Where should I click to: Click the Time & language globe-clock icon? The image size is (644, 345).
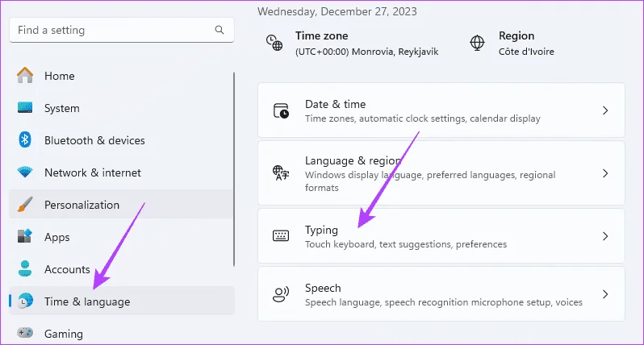pos(25,301)
